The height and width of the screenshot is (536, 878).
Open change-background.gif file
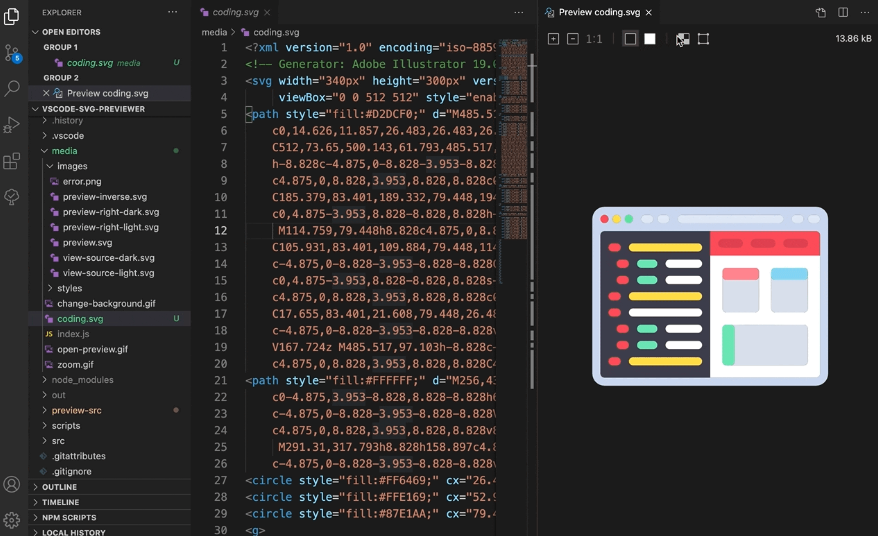109,303
